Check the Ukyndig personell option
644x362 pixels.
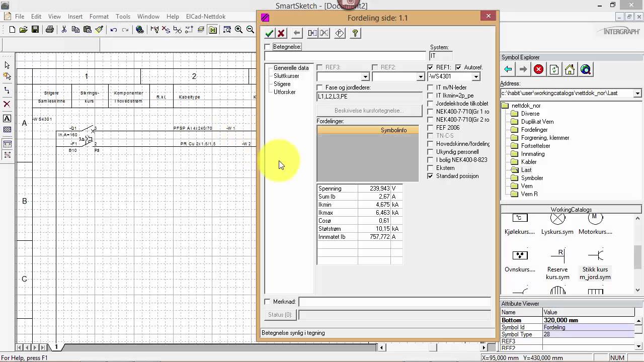(430, 152)
